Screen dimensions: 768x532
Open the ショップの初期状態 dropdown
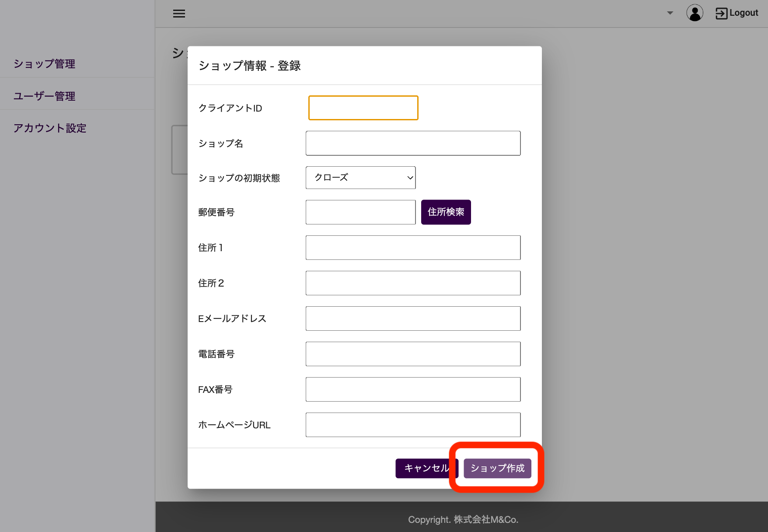360,178
